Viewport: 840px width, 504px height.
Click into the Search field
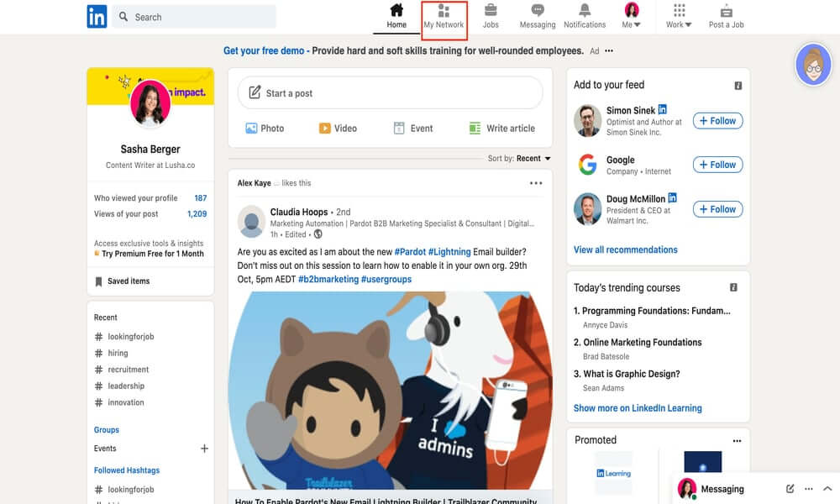click(x=194, y=17)
